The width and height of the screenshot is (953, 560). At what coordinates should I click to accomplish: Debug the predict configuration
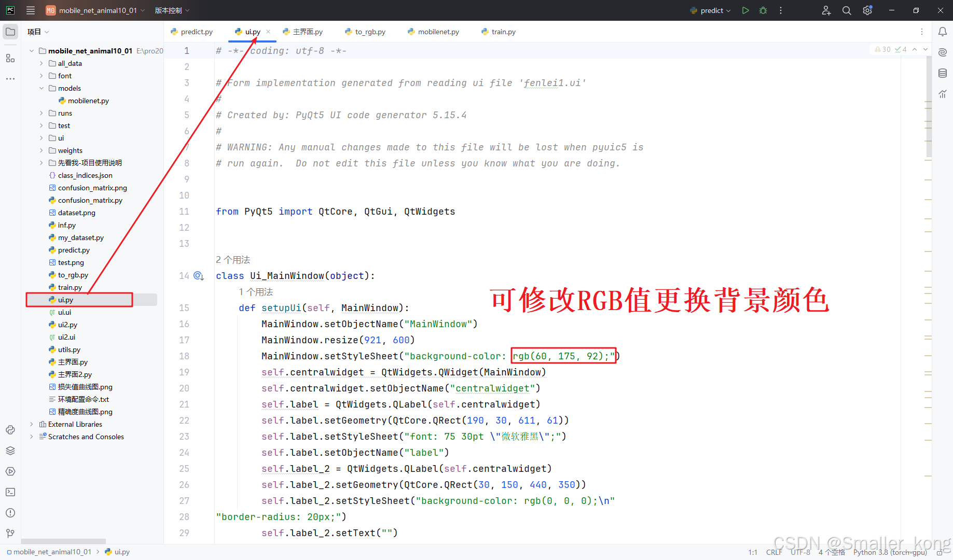pyautogui.click(x=763, y=10)
